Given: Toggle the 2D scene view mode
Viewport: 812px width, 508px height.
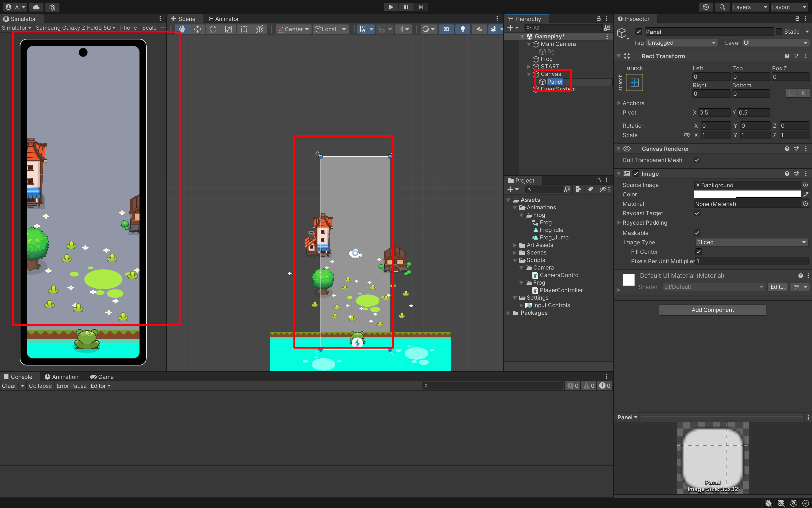Looking at the screenshot, I should 446,29.
